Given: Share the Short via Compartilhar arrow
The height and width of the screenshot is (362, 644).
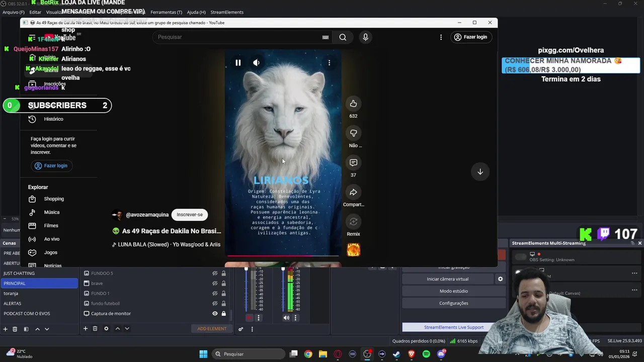Looking at the screenshot, I should [353, 192].
